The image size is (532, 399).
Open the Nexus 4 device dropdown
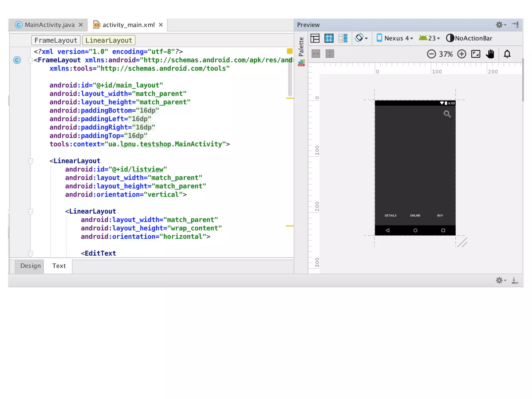pyautogui.click(x=395, y=38)
